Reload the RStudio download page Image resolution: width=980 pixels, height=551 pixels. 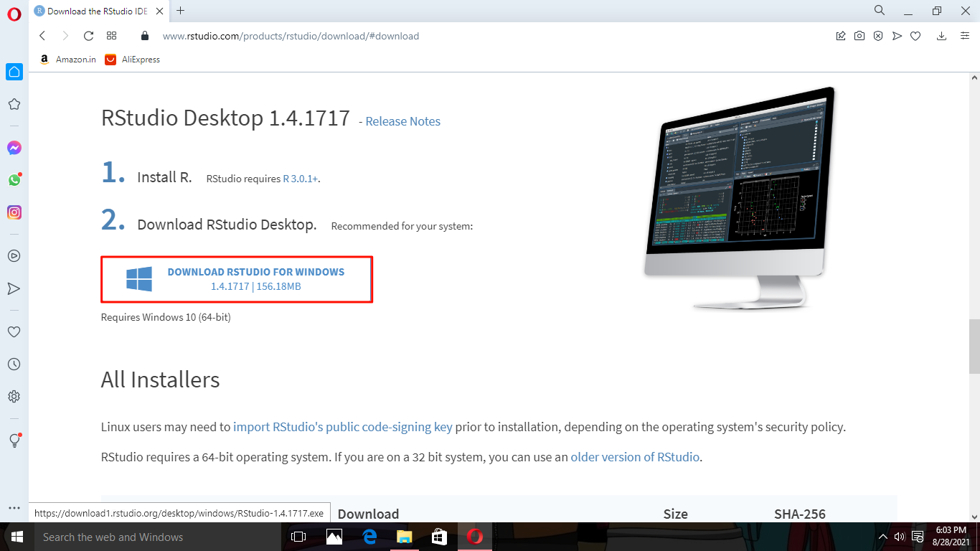click(x=89, y=36)
